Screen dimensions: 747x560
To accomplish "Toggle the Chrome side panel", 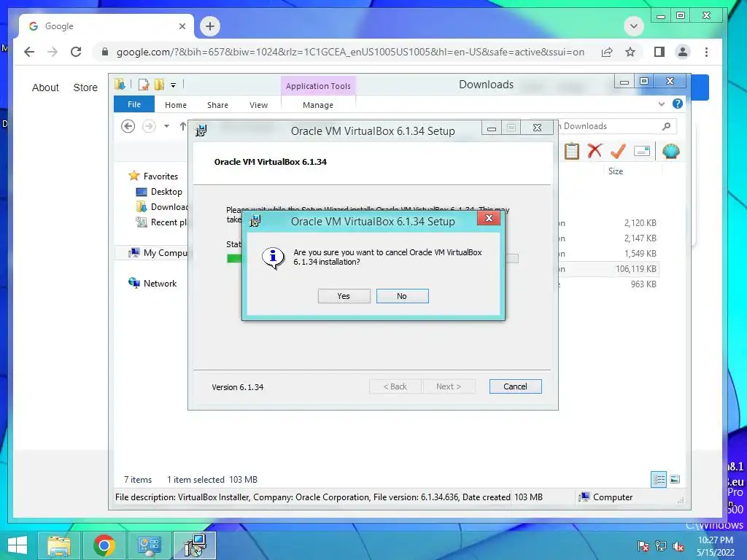I will pos(659,52).
